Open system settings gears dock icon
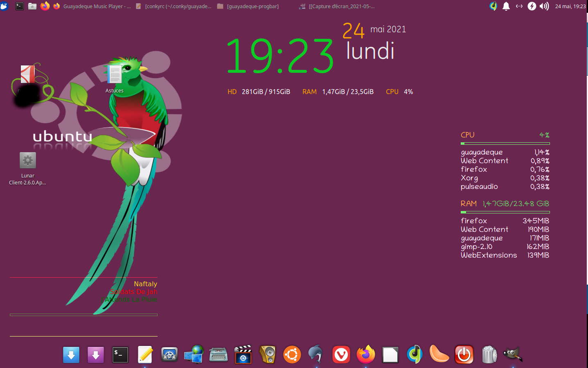Image resolution: width=588 pixels, height=368 pixels. click(x=169, y=355)
